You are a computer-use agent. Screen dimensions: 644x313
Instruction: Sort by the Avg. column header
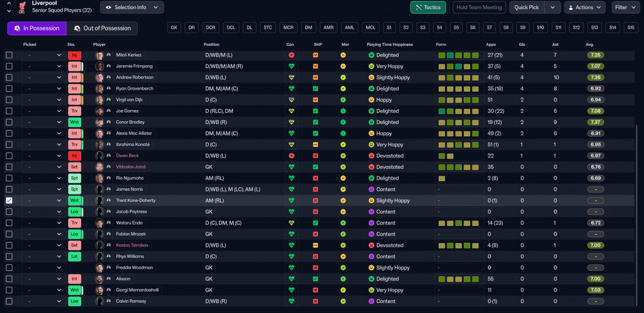pos(590,44)
